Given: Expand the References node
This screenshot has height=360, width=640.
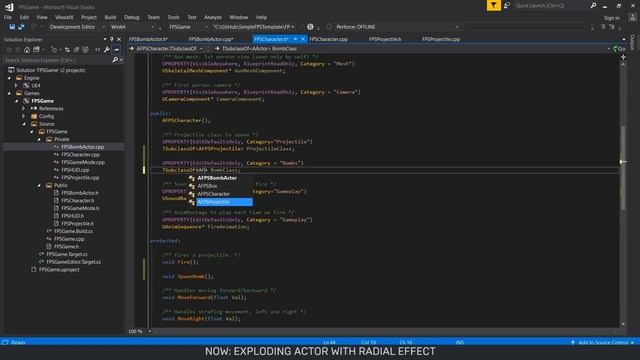Looking at the screenshot, I should (x=24, y=109).
